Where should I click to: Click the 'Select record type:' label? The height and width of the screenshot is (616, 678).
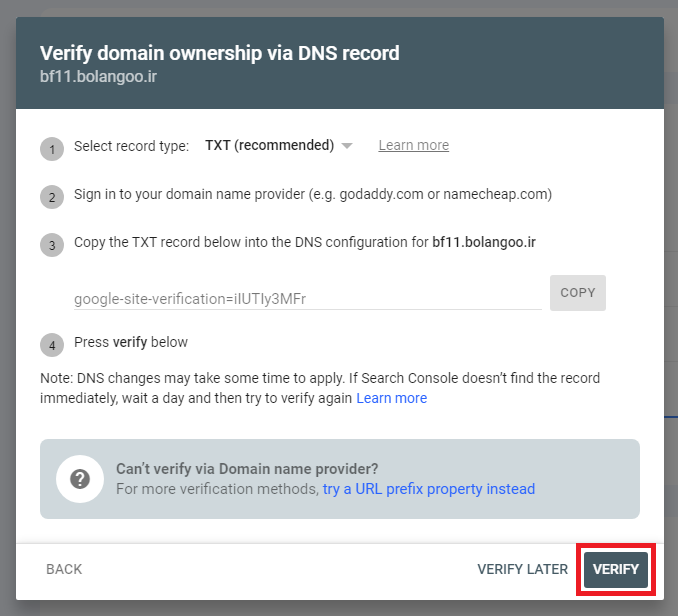click(x=131, y=146)
